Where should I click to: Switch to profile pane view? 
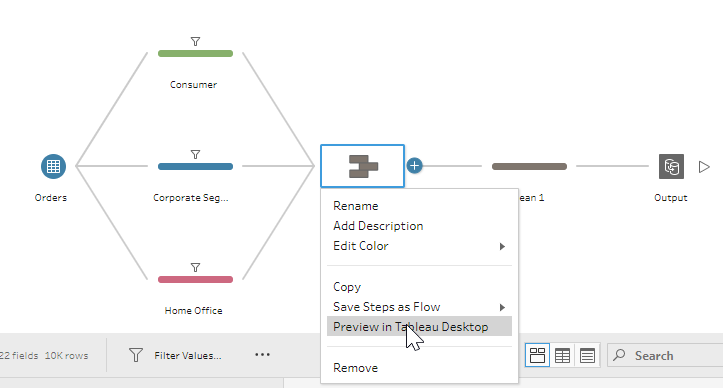(x=537, y=355)
